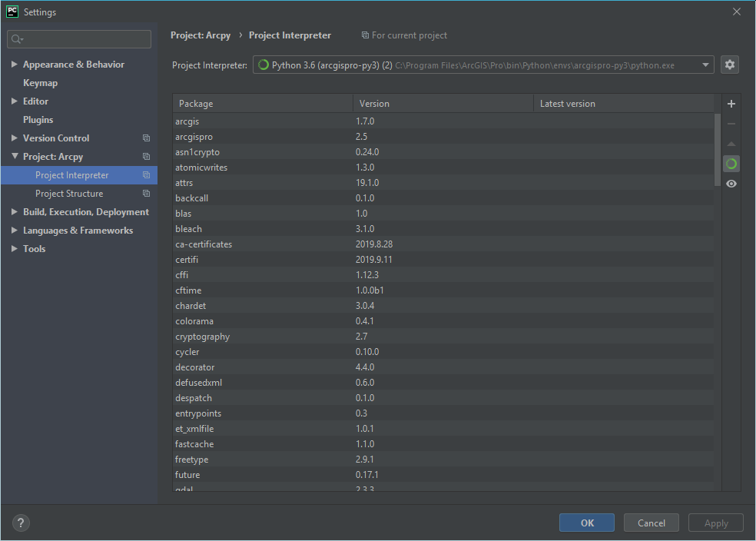The image size is (756, 541).
Task: Open Plugins settings page
Action: pos(38,120)
